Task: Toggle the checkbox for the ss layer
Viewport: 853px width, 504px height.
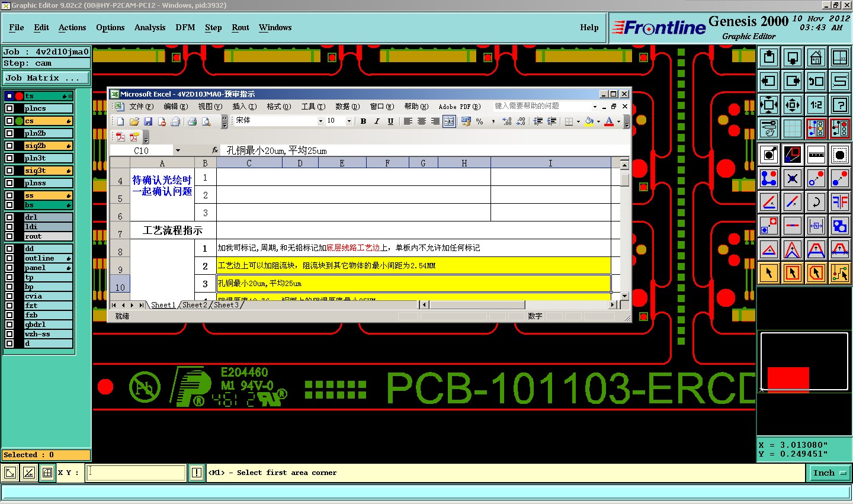Action: pos(9,195)
